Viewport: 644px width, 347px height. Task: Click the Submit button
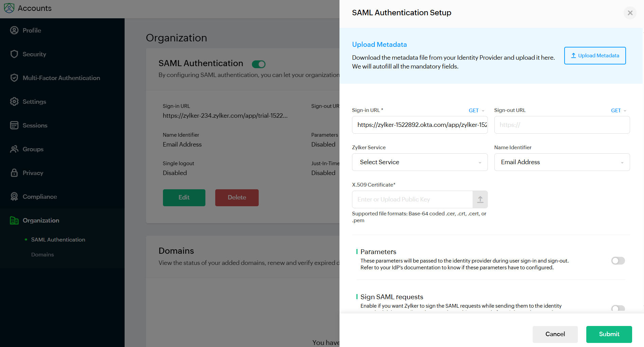[609, 334]
